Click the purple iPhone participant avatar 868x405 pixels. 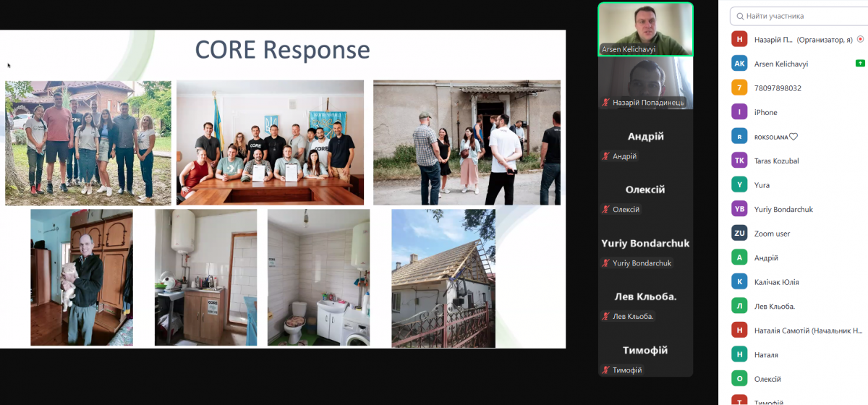[x=739, y=112]
